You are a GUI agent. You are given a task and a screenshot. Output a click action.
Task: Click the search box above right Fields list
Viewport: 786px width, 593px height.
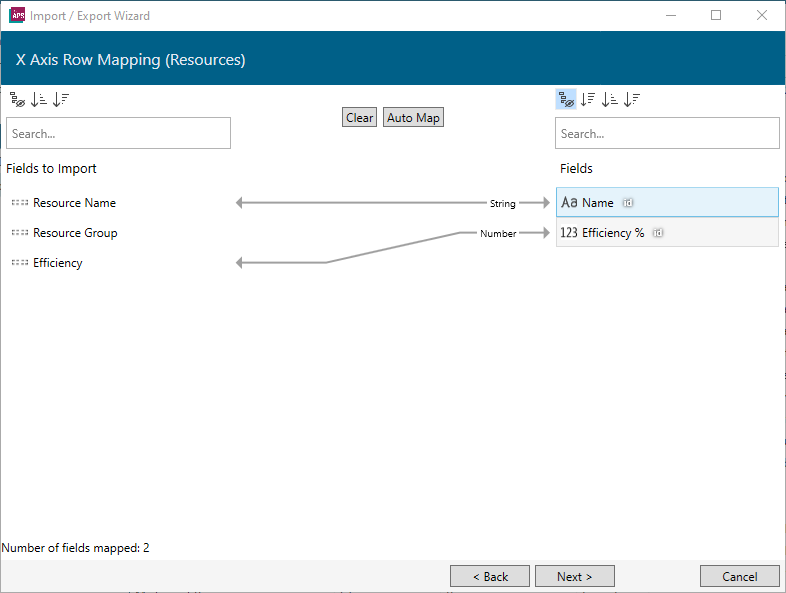tap(667, 133)
